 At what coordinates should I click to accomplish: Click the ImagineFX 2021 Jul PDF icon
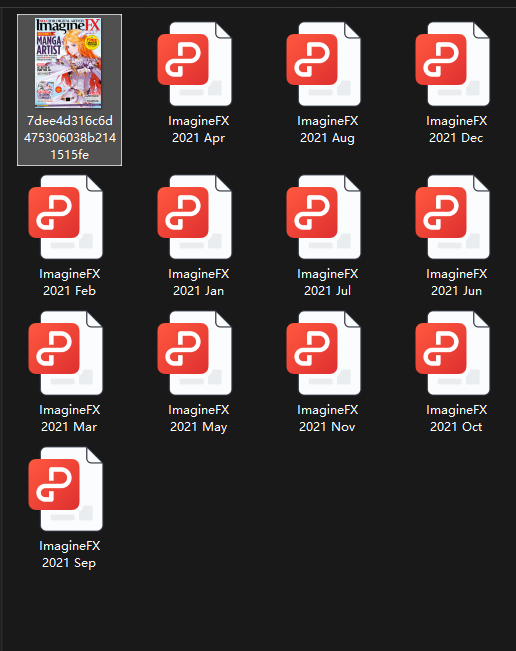324,216
